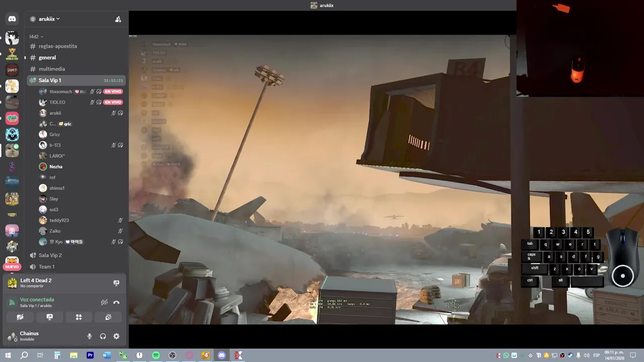Image resolution: width=644 pixels, height=362 pixels.
Task: Open the invite members icon beside arukiix
Action: point(118,19)
